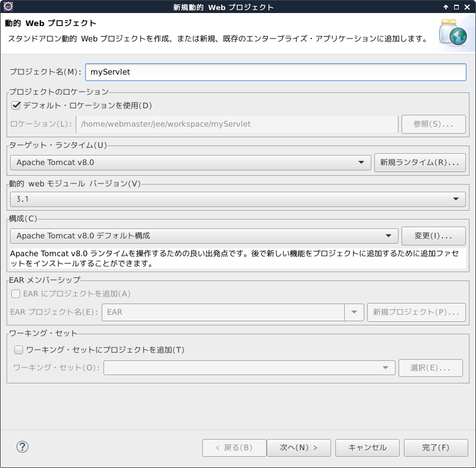The image size is (476, 468).
Task: Click the 変更(I) configuration button
Action: point(433,236)
